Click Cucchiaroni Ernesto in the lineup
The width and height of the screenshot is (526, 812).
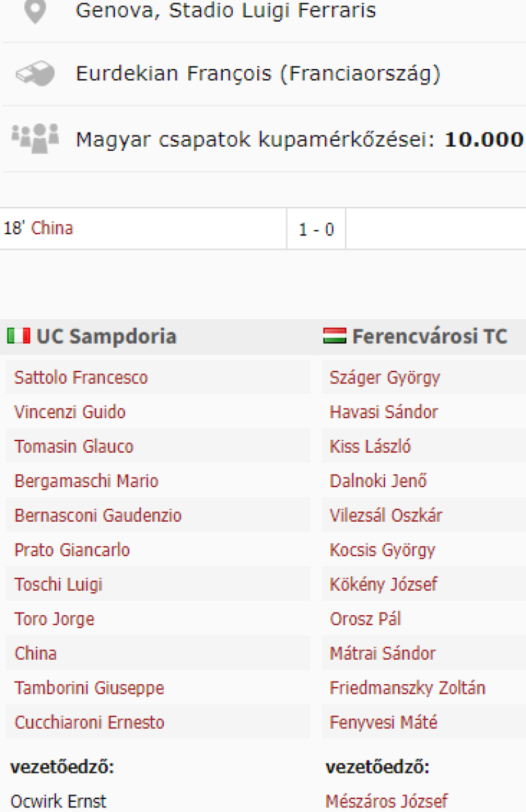pos(89,723)
